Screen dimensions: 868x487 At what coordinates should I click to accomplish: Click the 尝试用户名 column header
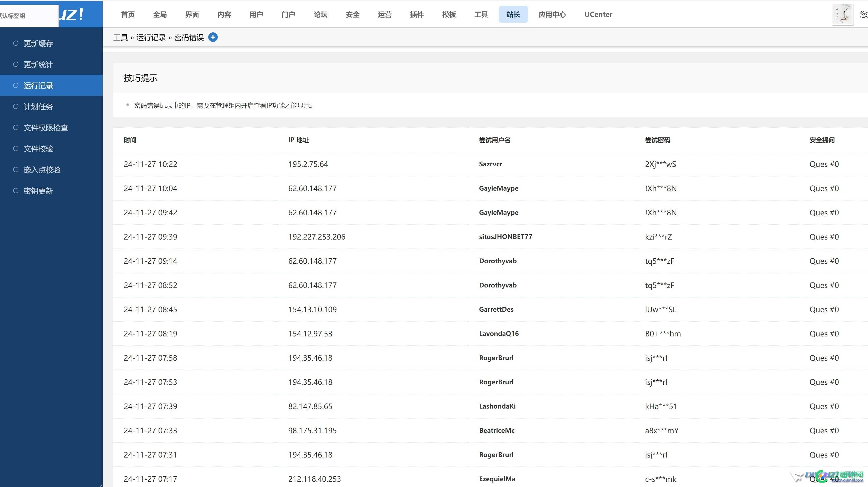pos(495,140)
